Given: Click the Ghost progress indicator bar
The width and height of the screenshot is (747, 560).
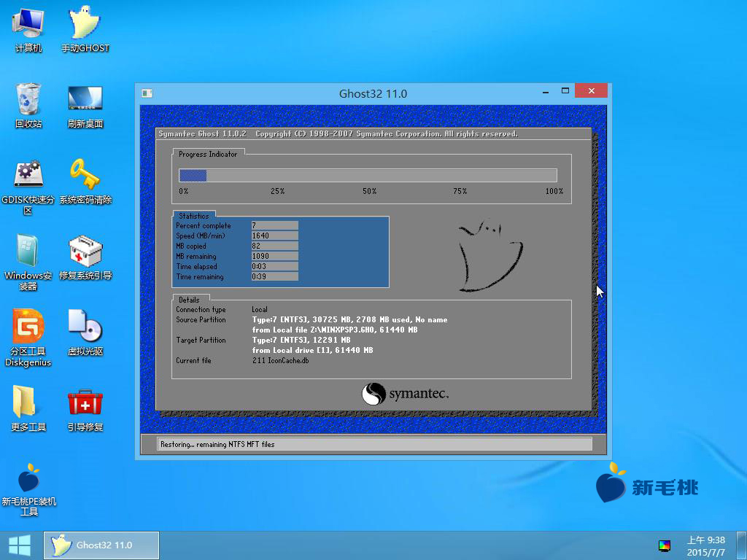Looking at the screenshot, I should pyautogui.click(x=368, y=175).
